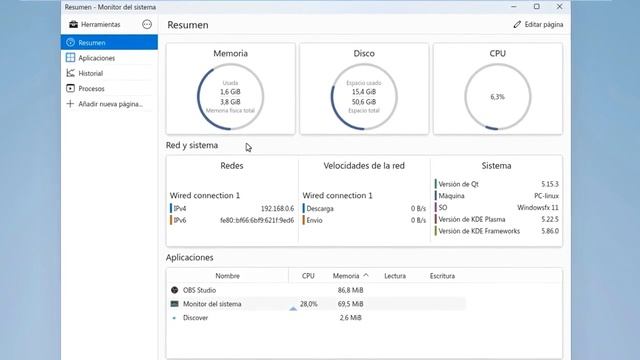Click the Procesos window icon
640x360 pixels.
(70, 88)
